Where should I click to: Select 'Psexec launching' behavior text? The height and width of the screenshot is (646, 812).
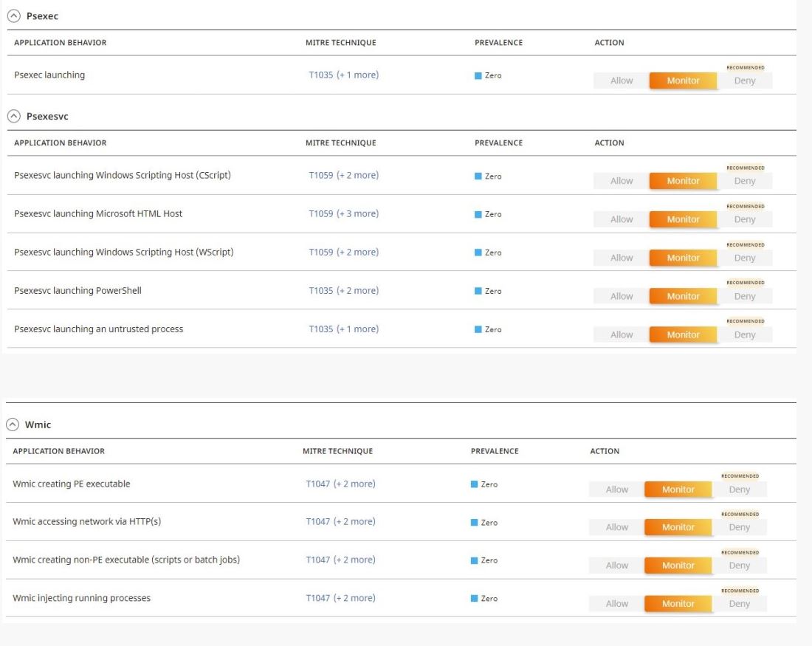coord(49,75)
